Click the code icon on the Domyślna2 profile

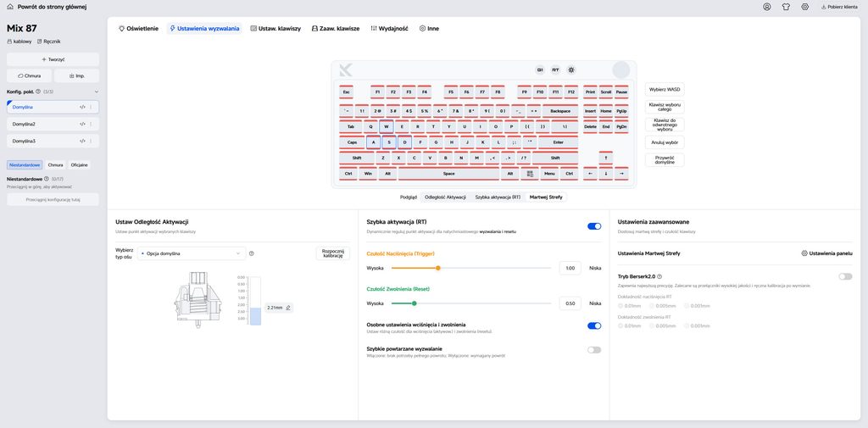click(x=82, y=124)
